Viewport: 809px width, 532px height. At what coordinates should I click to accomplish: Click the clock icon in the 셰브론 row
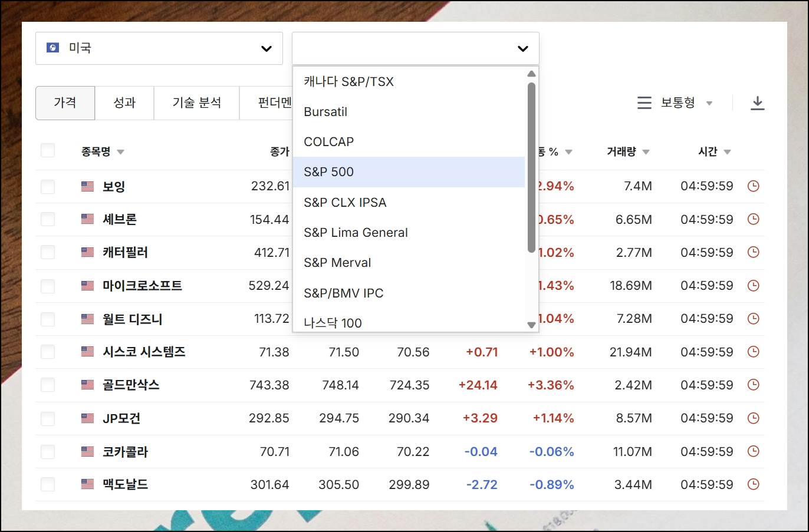click(x=753, y=219)
